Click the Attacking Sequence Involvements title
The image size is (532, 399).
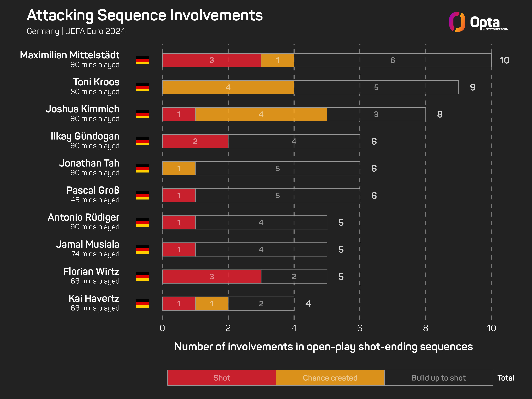[145, 15]
